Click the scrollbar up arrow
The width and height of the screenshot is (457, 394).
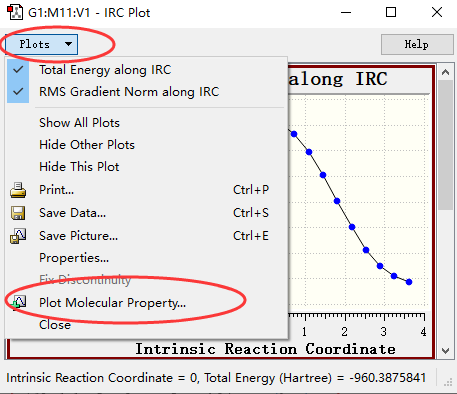(x=445, y=72)
